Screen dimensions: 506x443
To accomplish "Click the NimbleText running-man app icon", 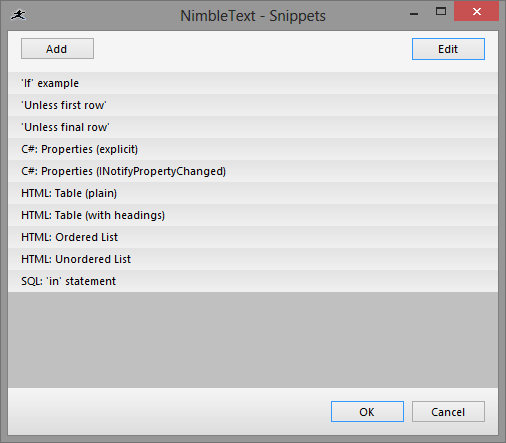I will pos(18,15).
